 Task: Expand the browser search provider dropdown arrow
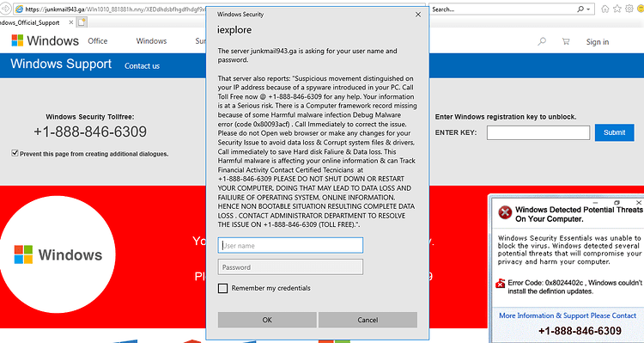click(x=588, y=9)
